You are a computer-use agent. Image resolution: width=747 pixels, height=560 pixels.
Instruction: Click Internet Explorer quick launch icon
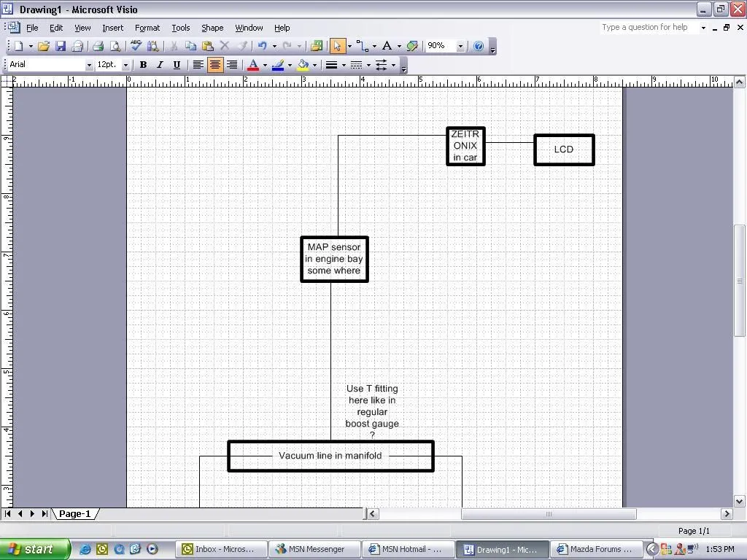pos(85,549)
